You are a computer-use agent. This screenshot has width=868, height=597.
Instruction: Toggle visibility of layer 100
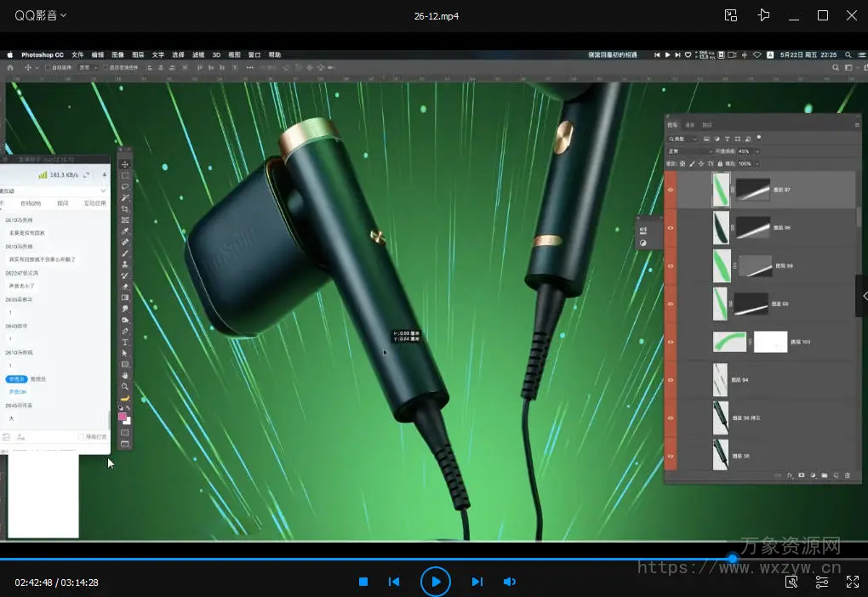point(671,342)
